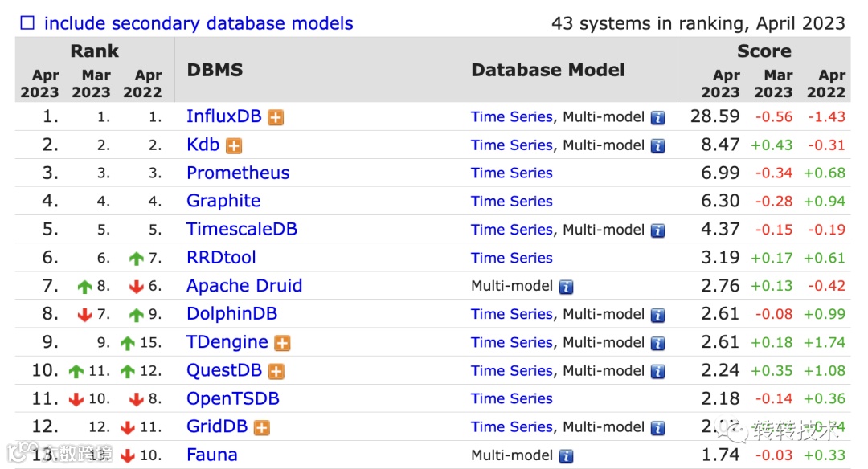Click the info icon in the InfluxDB row

coord(658,118)
